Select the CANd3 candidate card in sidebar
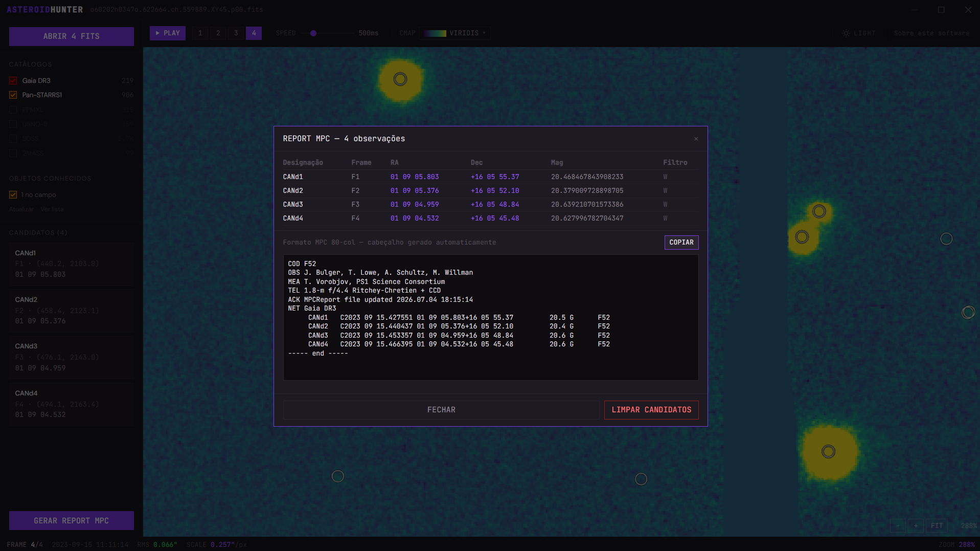 coord(72,357)
